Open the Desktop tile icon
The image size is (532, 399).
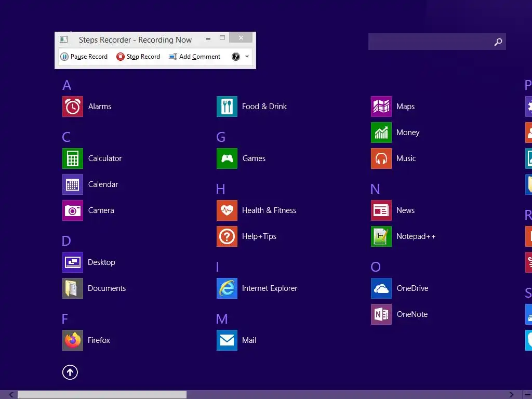(73, 262)
